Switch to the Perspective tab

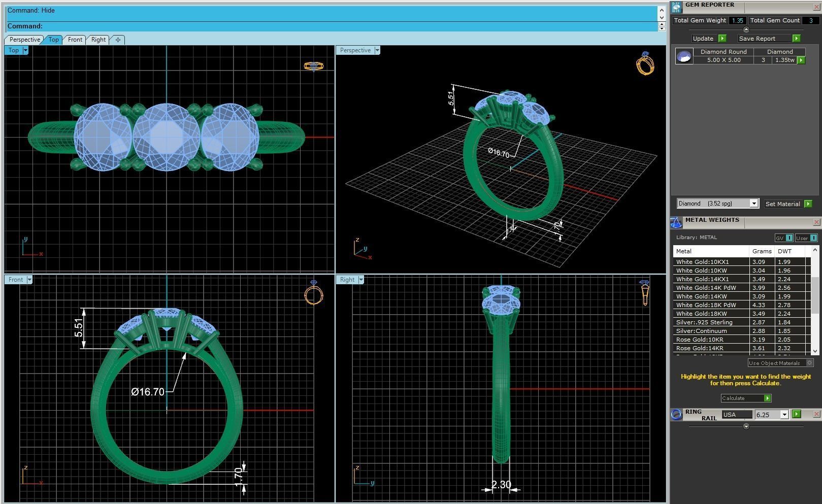pos(24,40)
